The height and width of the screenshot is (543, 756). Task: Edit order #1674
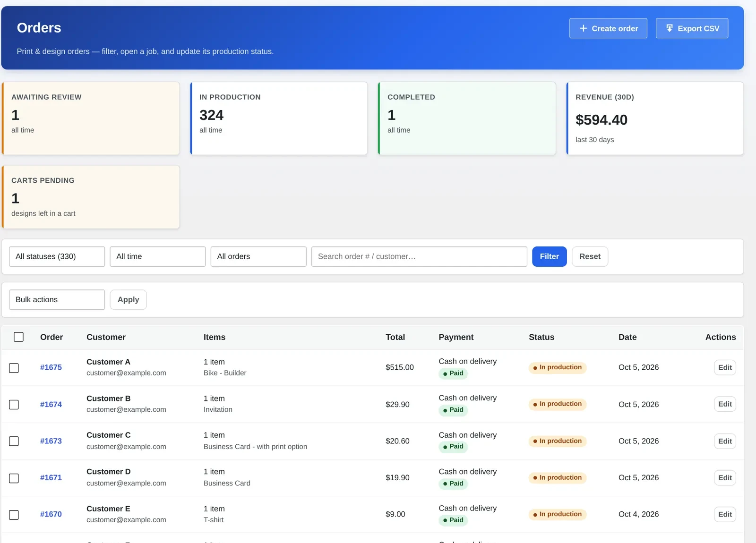tap(725, 404)
